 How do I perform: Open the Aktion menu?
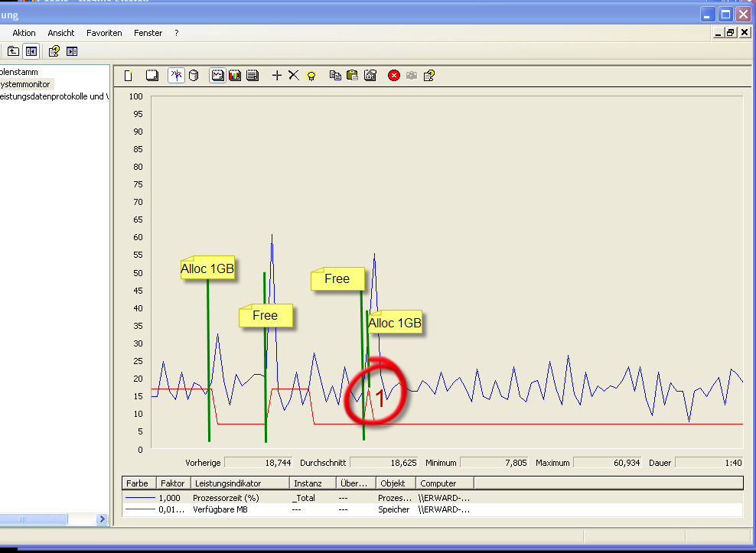click(x=24, y=33)
